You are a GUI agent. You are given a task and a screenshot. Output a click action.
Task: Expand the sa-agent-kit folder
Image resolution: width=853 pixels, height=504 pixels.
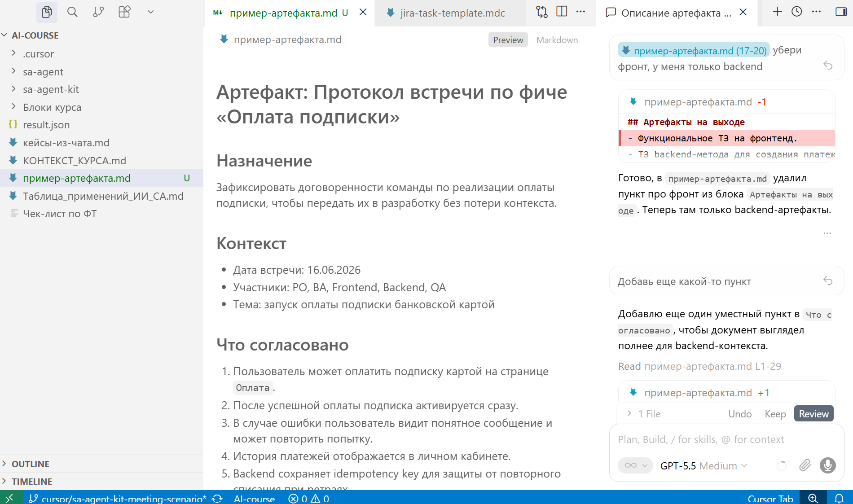pos(101,89)
